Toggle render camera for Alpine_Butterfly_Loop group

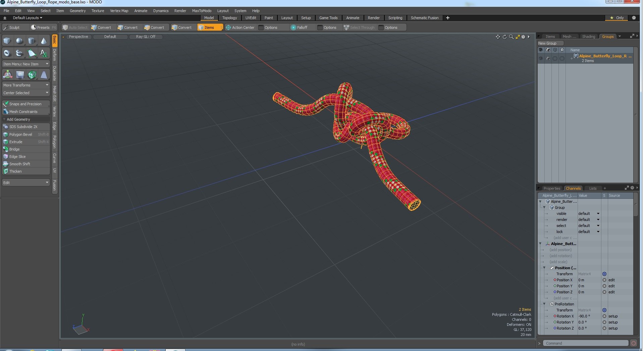click(548, 58)
